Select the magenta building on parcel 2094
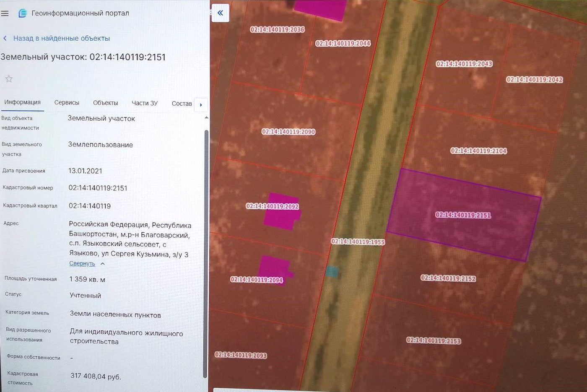 click(x=275, y=269)
